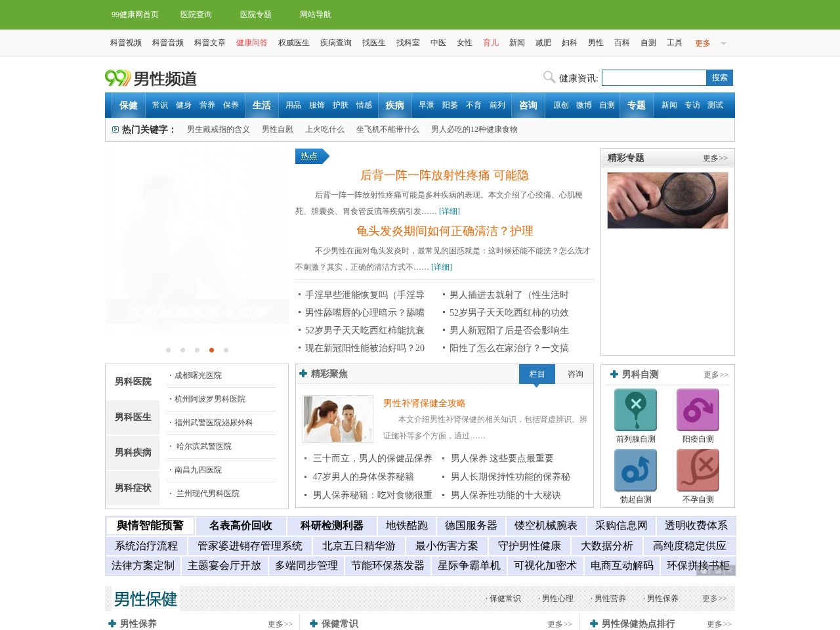
Task: Expand 更多>> in the 男科自测 panel
Action: pos(715,374)
